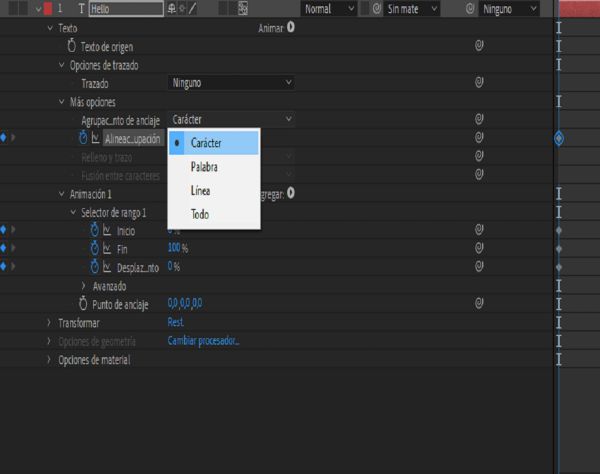Collapse Selector de rango 1
Viewport: 600px width, 474px height.
[73, 212]
